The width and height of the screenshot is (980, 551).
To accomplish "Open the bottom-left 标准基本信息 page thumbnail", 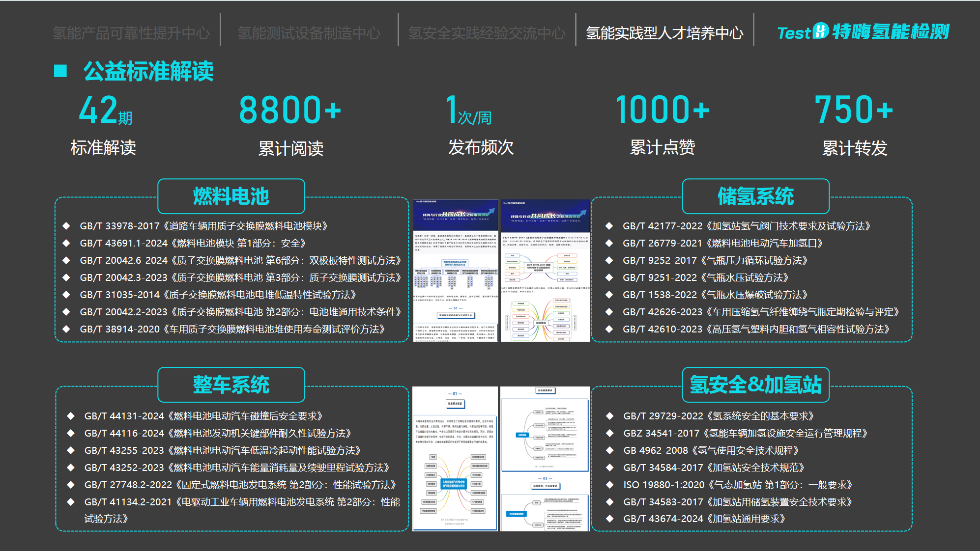I will point(455,459).
